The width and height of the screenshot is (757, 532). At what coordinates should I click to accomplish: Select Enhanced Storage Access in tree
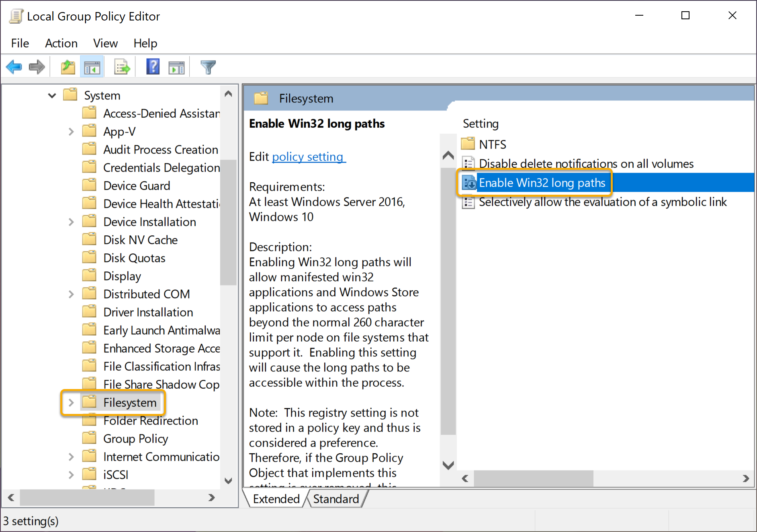(162, 349)
